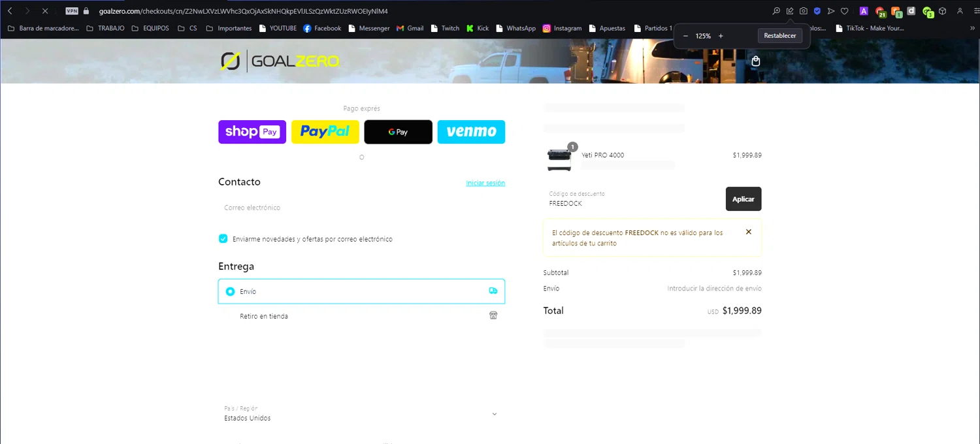Open the blue shield ad-blocker icon
This screenshot has height=444, width=980.
(817, 11)
